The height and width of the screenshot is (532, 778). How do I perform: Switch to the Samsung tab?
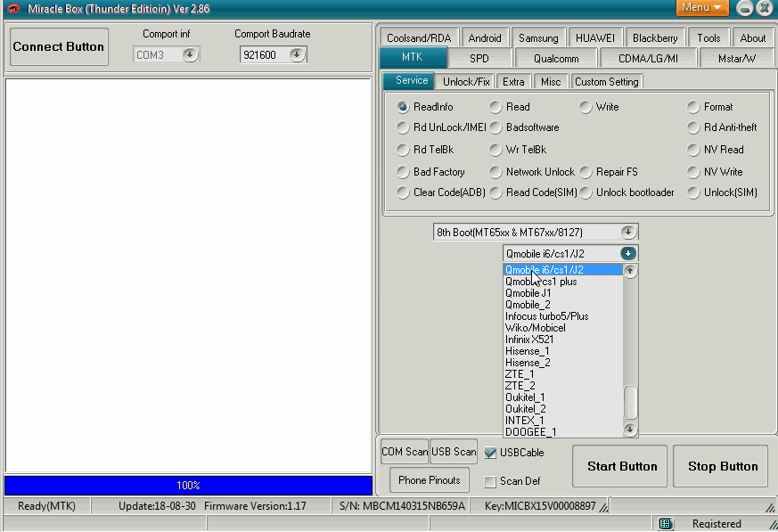coord(538,37)
